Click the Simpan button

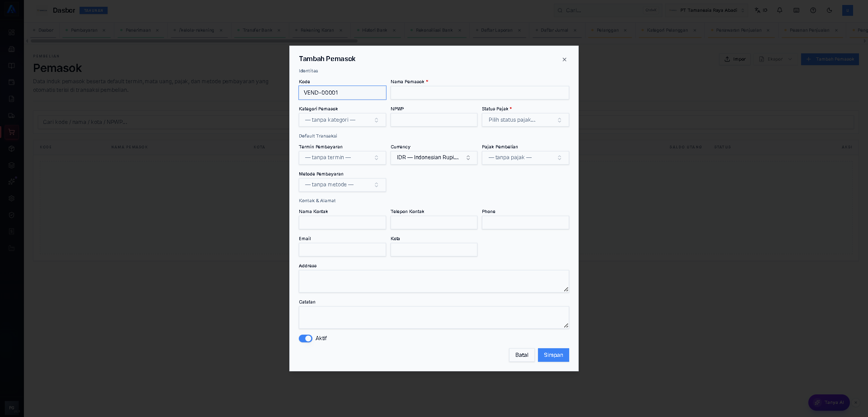553,355
